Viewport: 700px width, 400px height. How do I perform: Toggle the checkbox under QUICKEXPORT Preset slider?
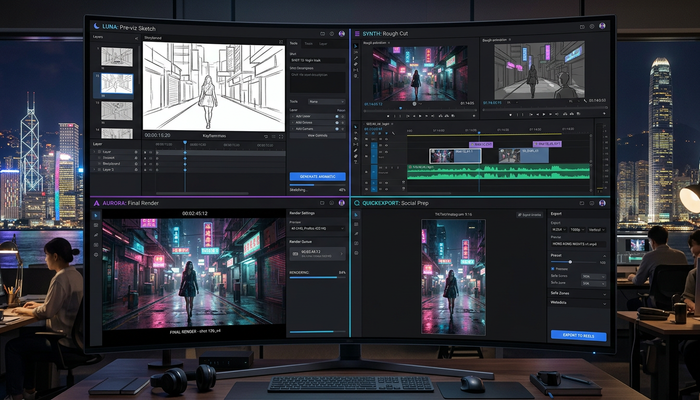pos(553,269)
